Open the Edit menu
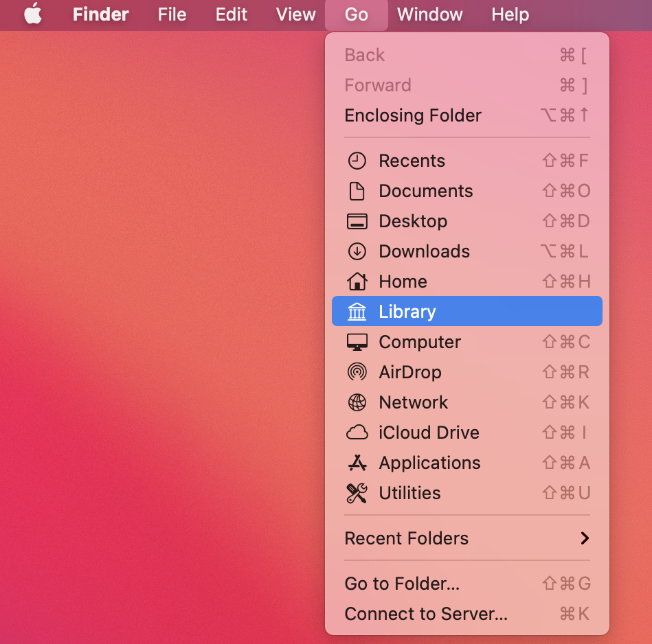The width and height of the screenshot is (652, 644). [x=232, y=14]
